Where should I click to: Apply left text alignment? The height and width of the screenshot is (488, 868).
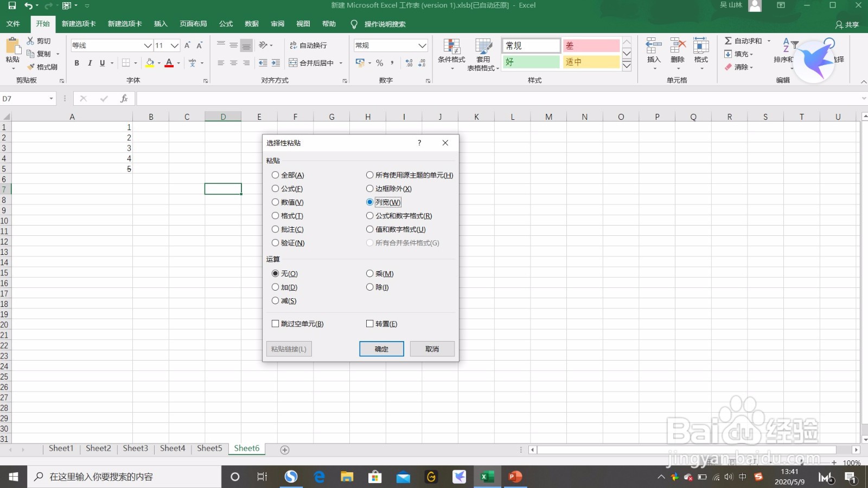click(221, 63)
